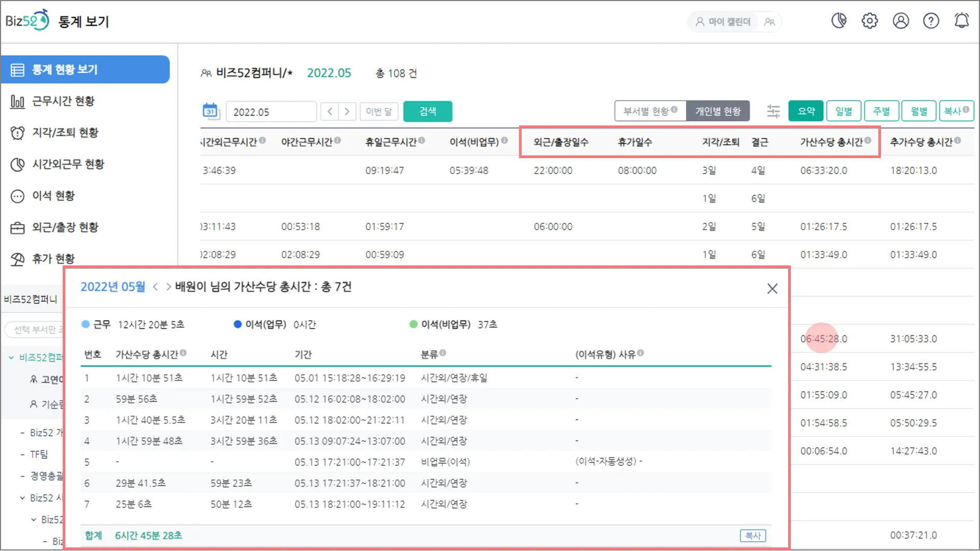Select the 월별 monthly tab
This screenshot has width=980, height=551.
[919, 111]
